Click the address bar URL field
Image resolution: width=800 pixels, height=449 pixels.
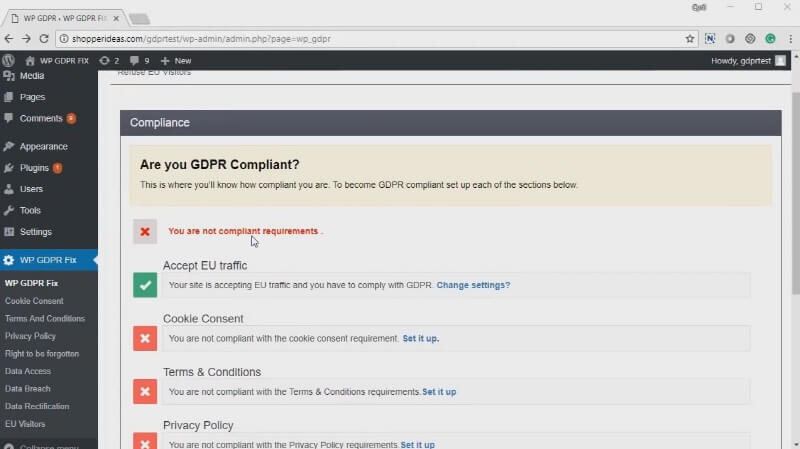[x=377, y=39]
